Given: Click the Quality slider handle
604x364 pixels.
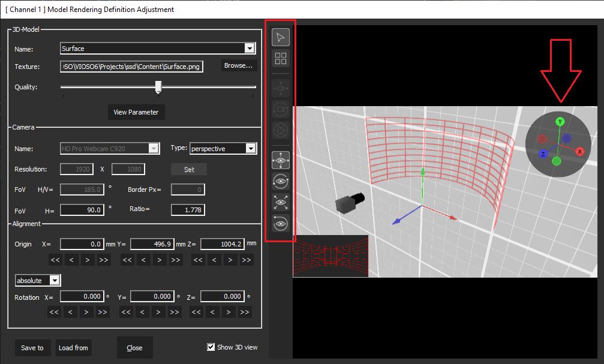Looking at the screenshot, I should point(158,88).
